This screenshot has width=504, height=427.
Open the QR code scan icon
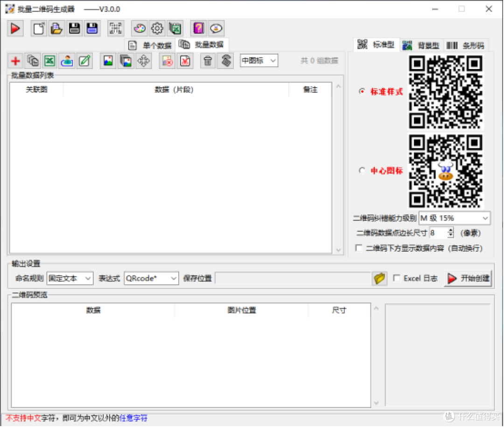coord(116,28)
